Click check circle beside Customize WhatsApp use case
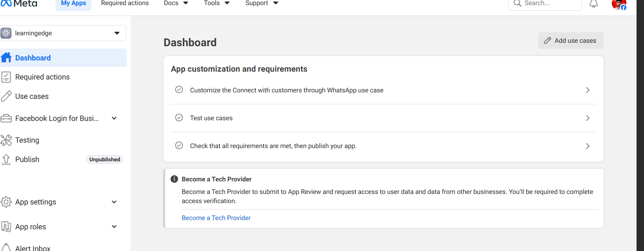644x251 pixels. pyautogui.click(x=179, y=90)
